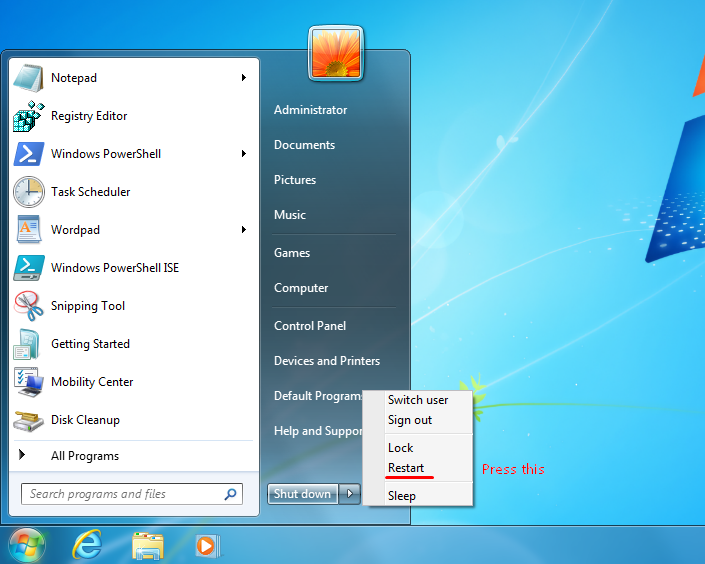Select Switch user from the power menu

point(418,400)
